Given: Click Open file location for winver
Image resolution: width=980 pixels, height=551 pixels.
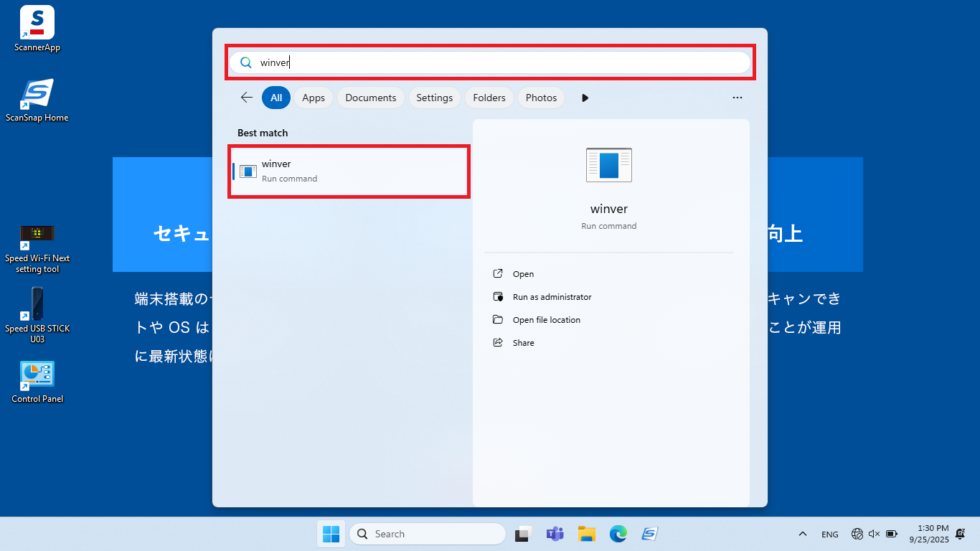Looking at the screenshot, I should point(546,320).
